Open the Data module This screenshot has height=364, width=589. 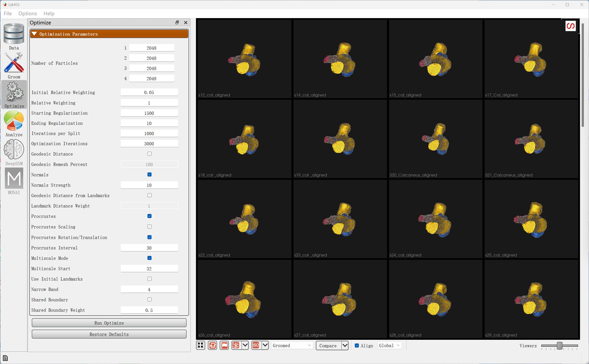[x=14, y=36]
